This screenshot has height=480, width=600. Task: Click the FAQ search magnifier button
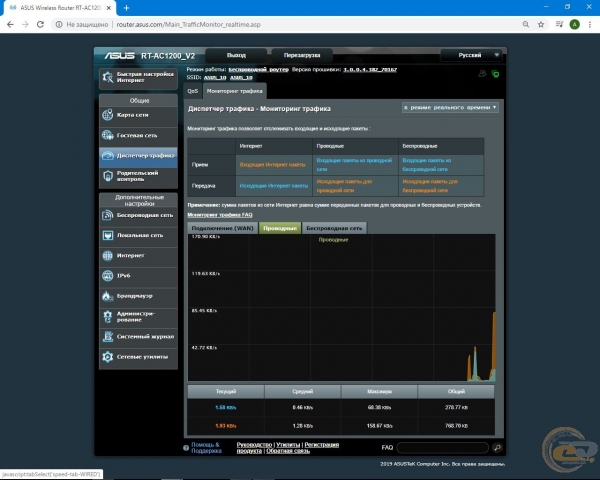[497, 447]
